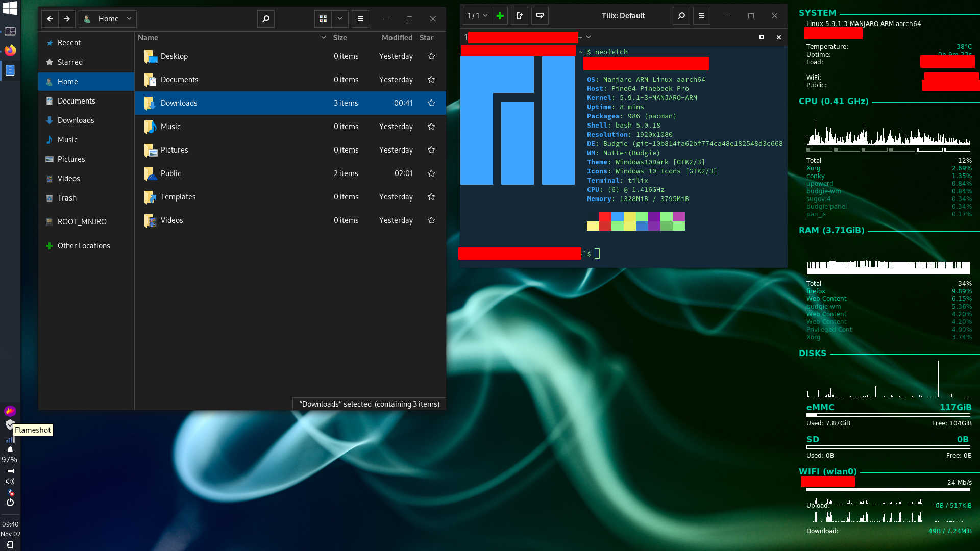Open the Firefox launcher in panel
980x551 pixels.
pyautogui.click(x=10, y=50)
